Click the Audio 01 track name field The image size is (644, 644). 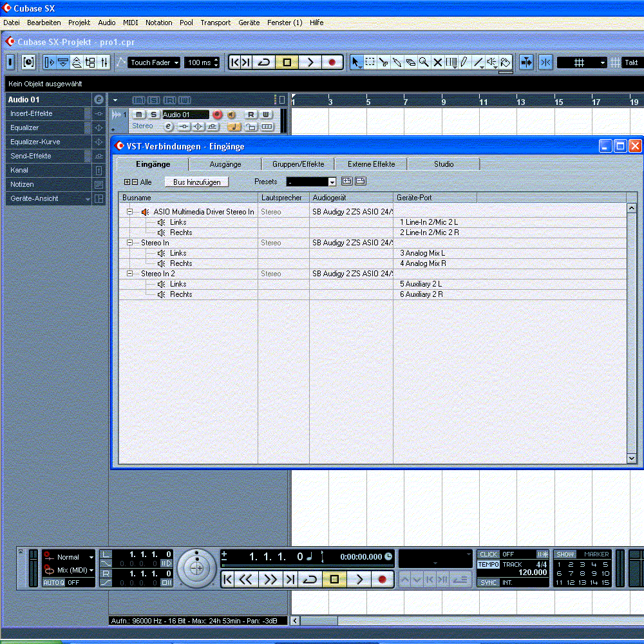point(185,115)
